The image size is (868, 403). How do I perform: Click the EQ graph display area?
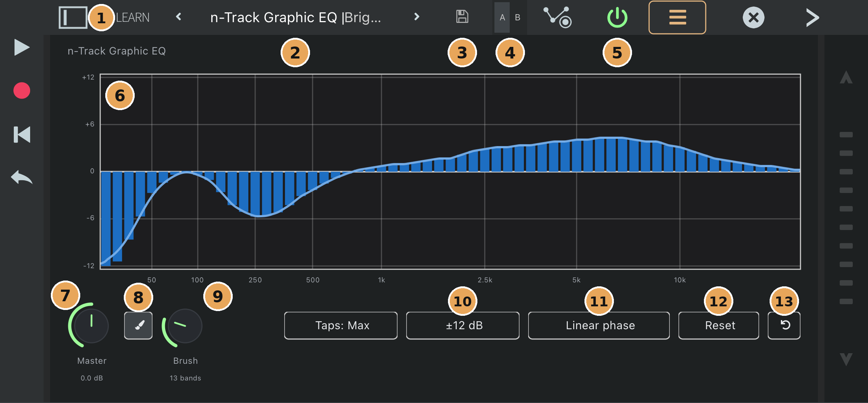(450, 172)
